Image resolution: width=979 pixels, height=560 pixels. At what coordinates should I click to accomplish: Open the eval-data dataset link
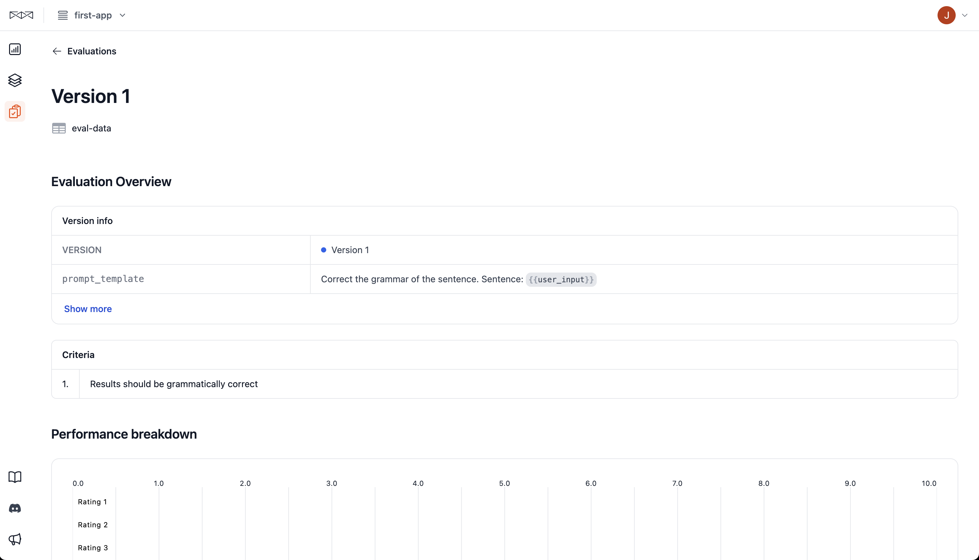tap(91, 128)
